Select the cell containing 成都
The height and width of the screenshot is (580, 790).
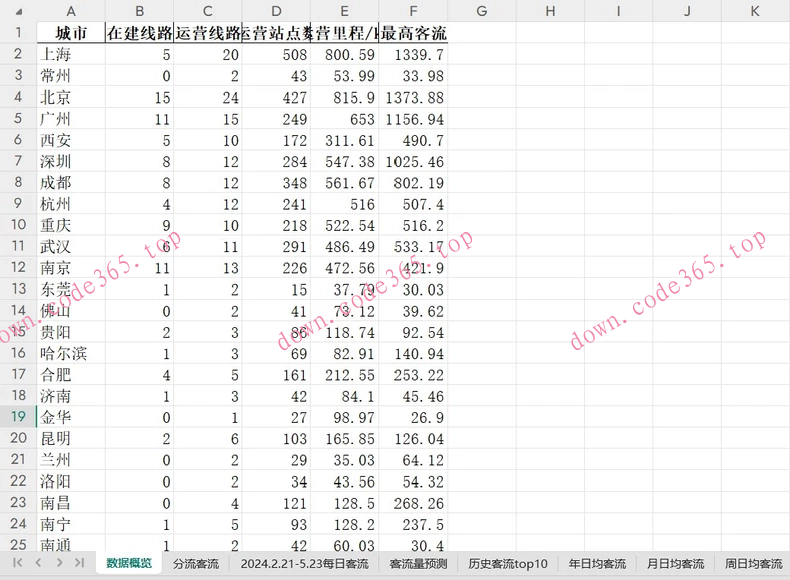71,182
